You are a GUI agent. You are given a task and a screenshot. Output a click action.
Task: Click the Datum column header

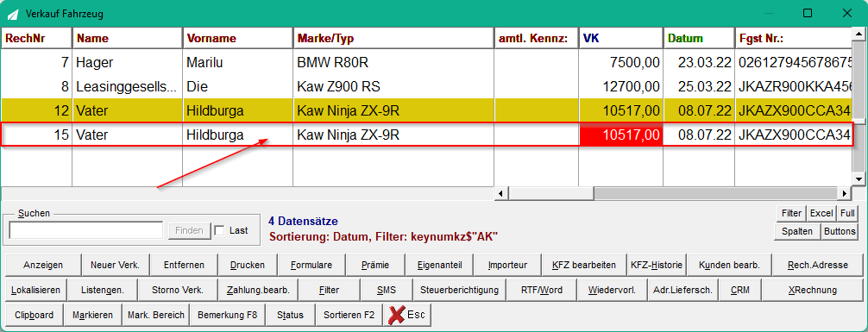(x=699, y=38)
